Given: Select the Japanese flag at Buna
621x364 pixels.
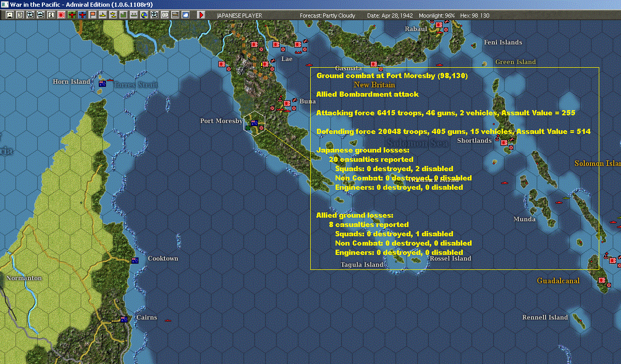Looking at the screenshot, I should [286, 104].
